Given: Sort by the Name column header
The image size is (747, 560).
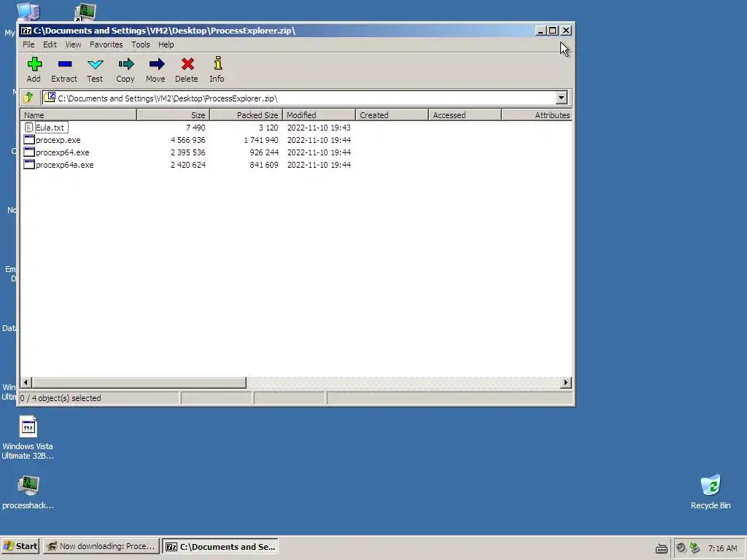Looking at the screenshot, I should tap(79, 114).
